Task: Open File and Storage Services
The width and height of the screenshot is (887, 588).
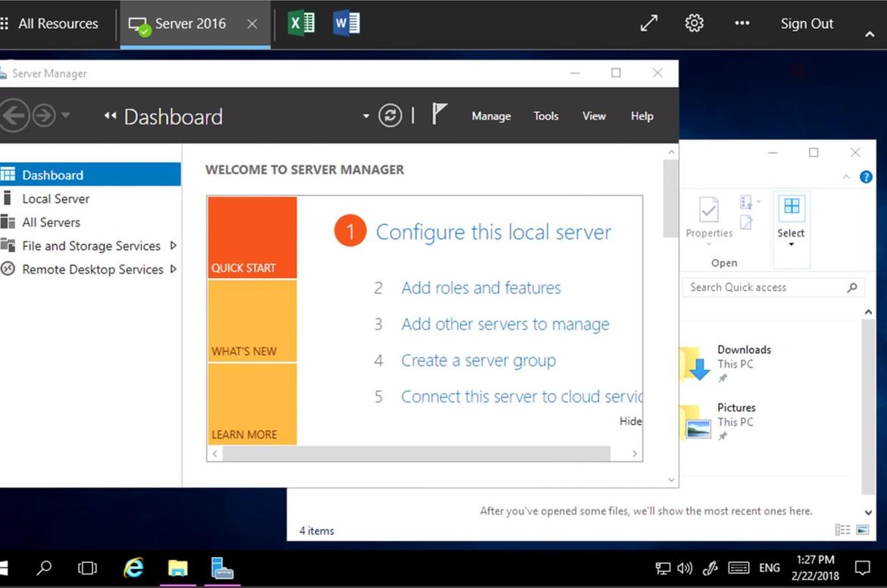Action: click(x=90, y=246)
